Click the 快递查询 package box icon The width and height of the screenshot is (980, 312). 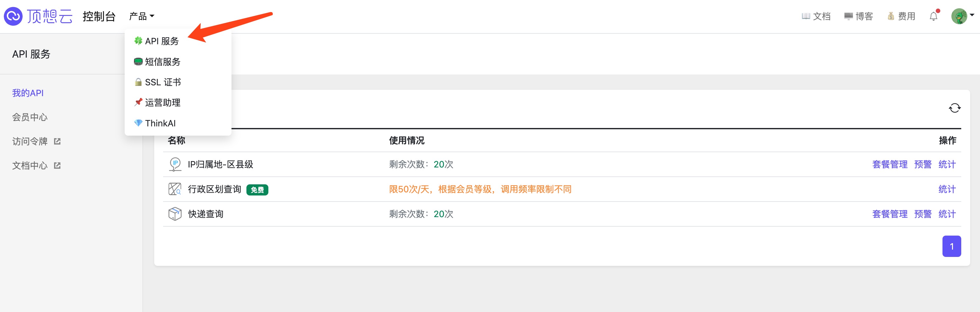[x=175, y=214]
